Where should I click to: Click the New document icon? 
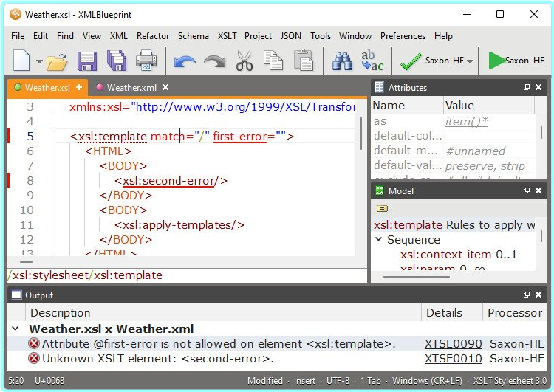tap(21, 61)
